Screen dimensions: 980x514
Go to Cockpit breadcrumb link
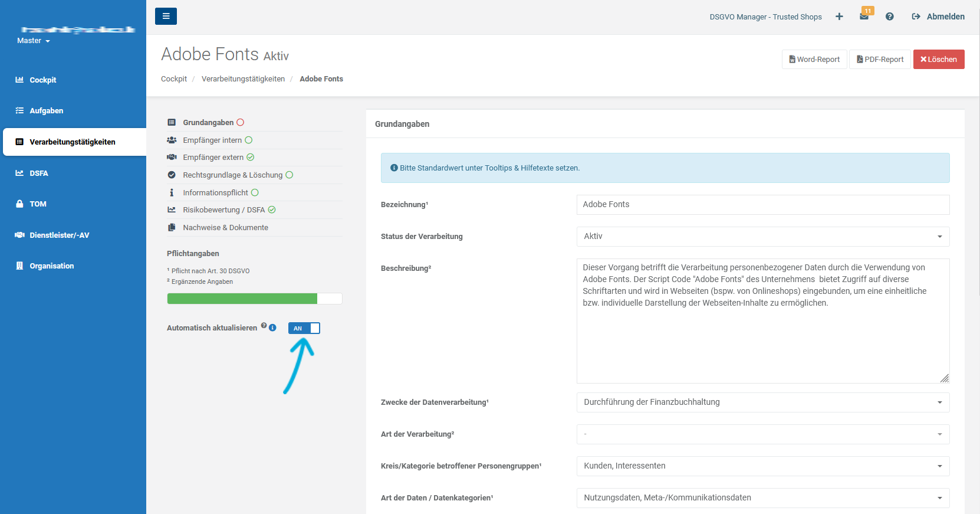point(174,78)
